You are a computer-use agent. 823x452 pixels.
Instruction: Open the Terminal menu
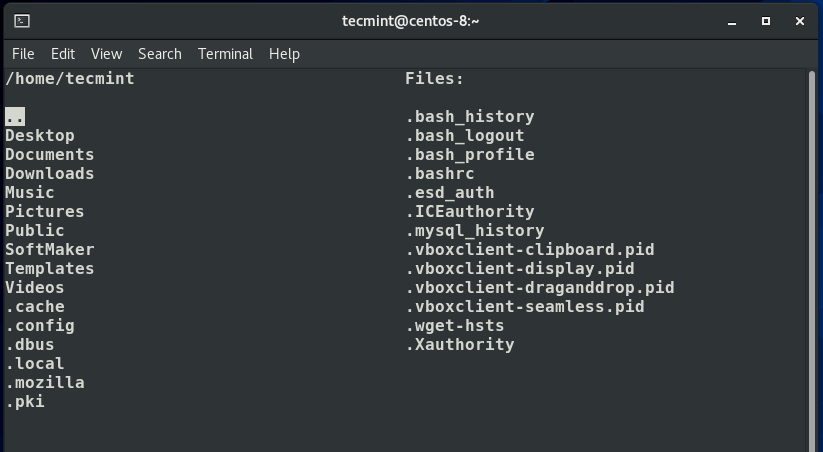coord(225,54)
